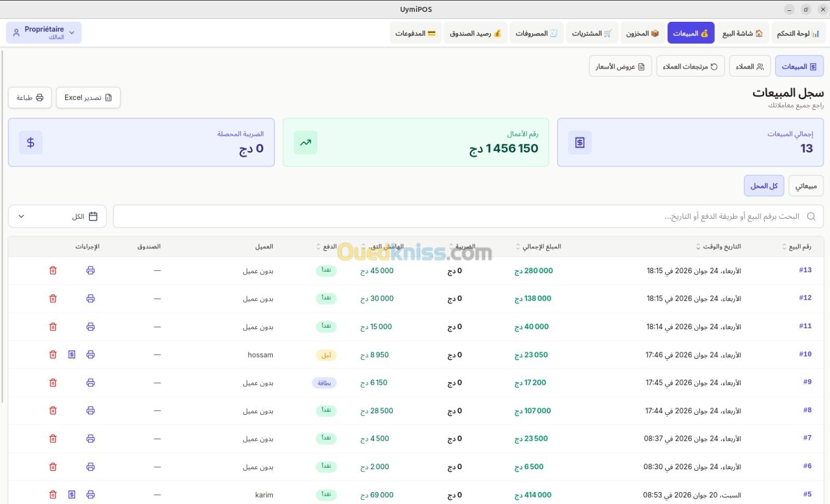The height and width of the screenshot is (504, 830).
Task: Open the عروض الأسعار sub-tab
Action: pyautogui.click(x=620, y=66)
